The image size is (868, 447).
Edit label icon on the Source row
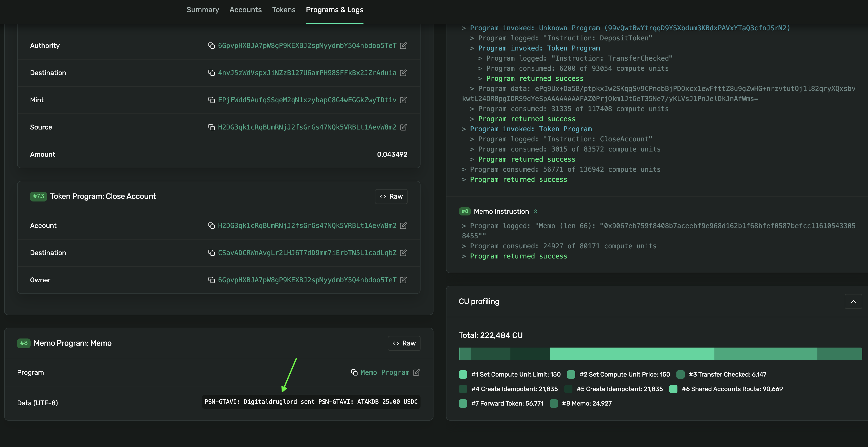(x=403, y=127)
